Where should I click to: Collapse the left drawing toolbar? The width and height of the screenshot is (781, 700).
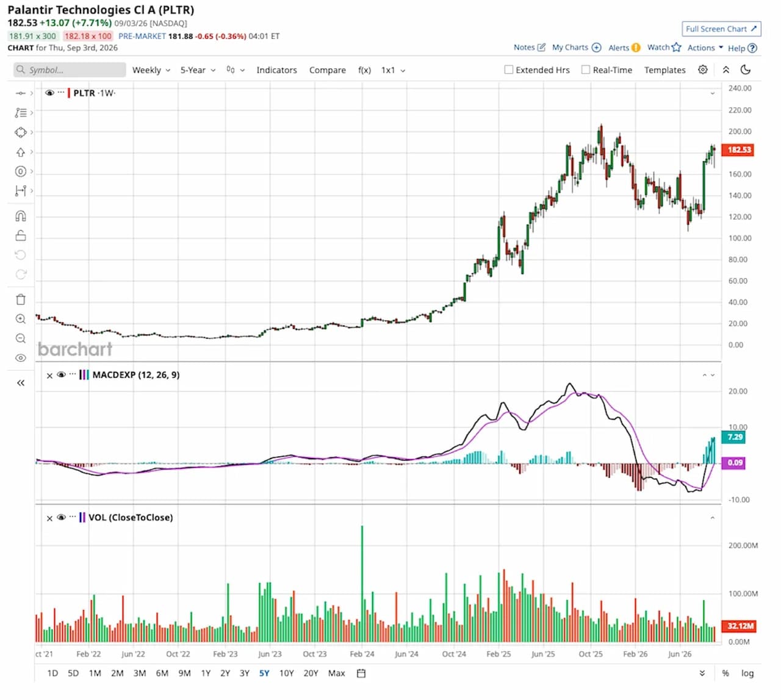(x=21, y=383)
